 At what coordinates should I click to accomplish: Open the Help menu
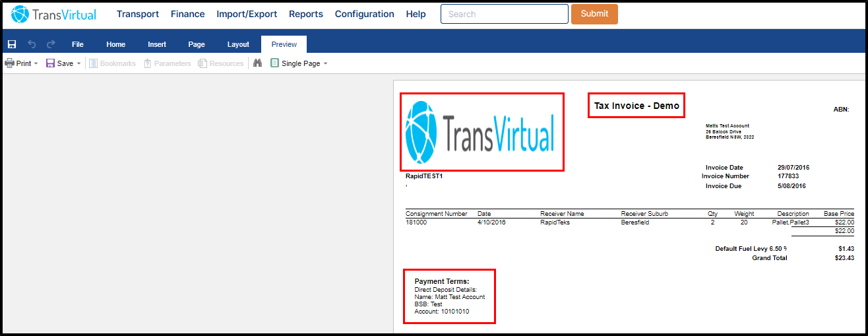coord(416,14)
